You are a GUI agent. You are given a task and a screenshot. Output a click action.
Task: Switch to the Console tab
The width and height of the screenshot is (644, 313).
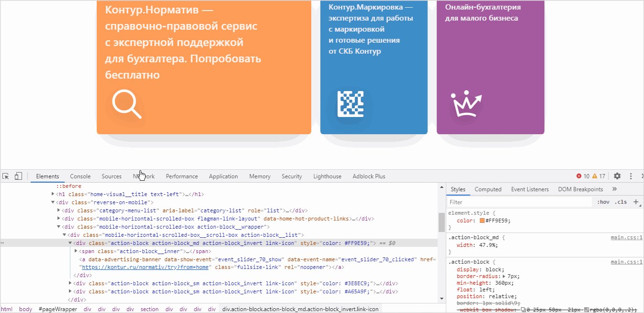pyautogui.click(x=80, y=176)
